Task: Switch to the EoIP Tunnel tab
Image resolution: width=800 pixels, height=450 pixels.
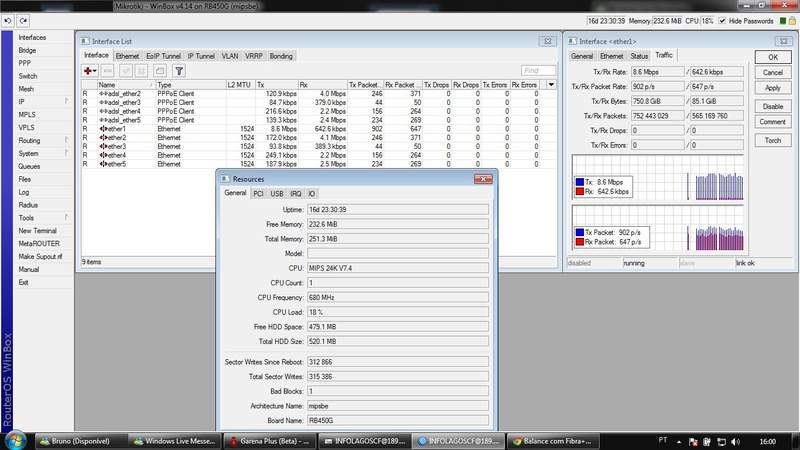Action: point(163,56)
